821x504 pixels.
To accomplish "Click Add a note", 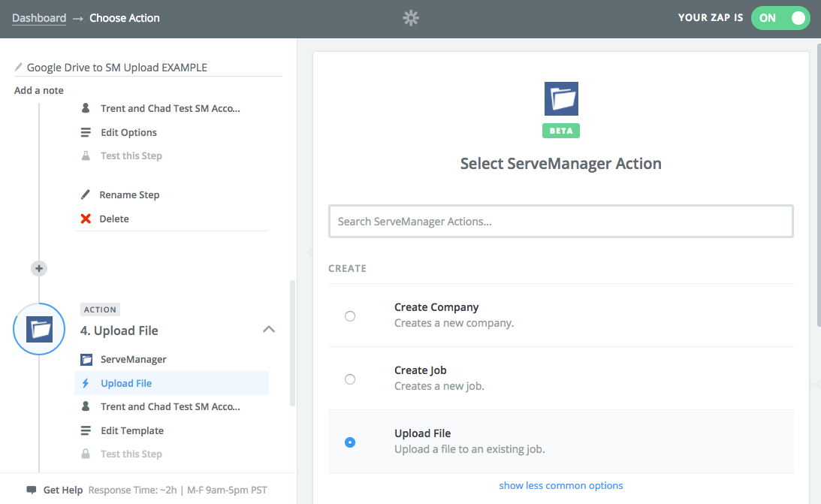I will [39, 90].
